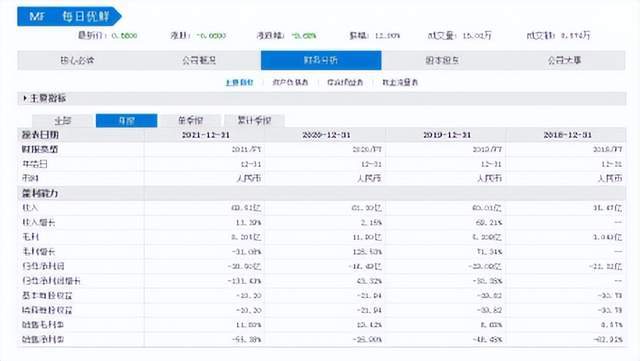
Task: Click the 报表日期 header cell
Action: coord(81,135)
